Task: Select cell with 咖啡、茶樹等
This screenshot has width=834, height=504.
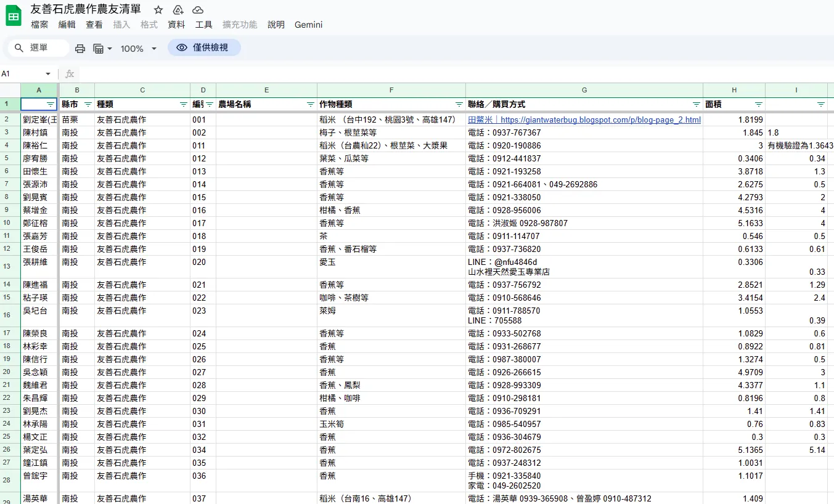Action: (x=391, y=298)
